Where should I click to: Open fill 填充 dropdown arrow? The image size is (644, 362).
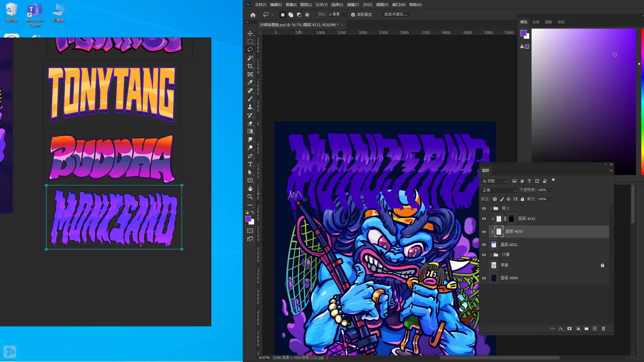click(x=552, y=199)
